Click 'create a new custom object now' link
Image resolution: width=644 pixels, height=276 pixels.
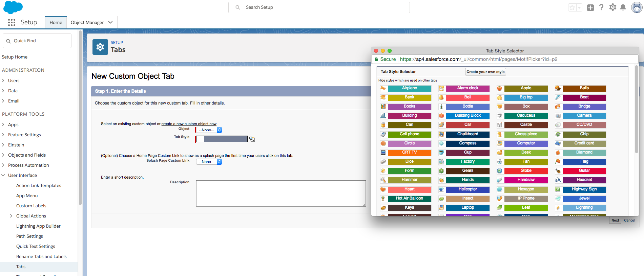(x=189, y=124)
